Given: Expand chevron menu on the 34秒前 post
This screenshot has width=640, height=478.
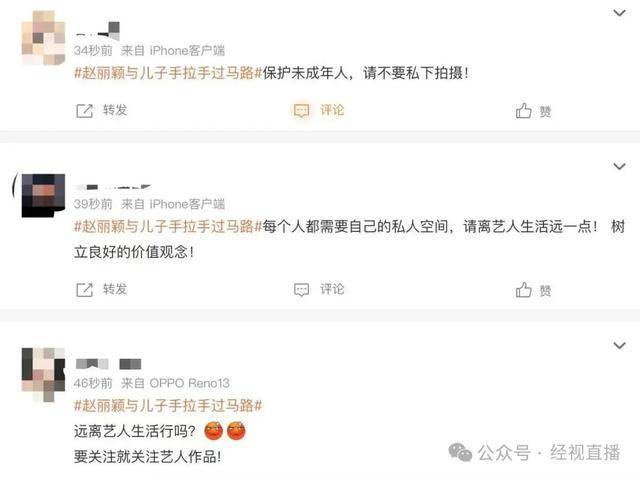Looking at the screenshot, I should (619, 13).
